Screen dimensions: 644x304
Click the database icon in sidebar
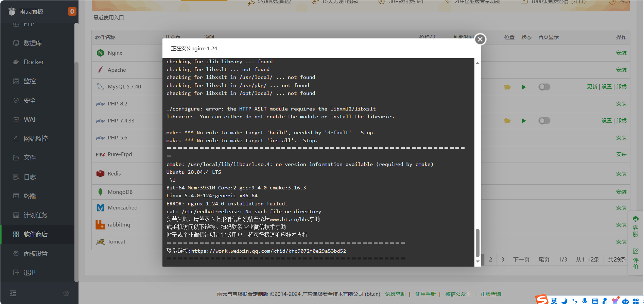(16, 43)
